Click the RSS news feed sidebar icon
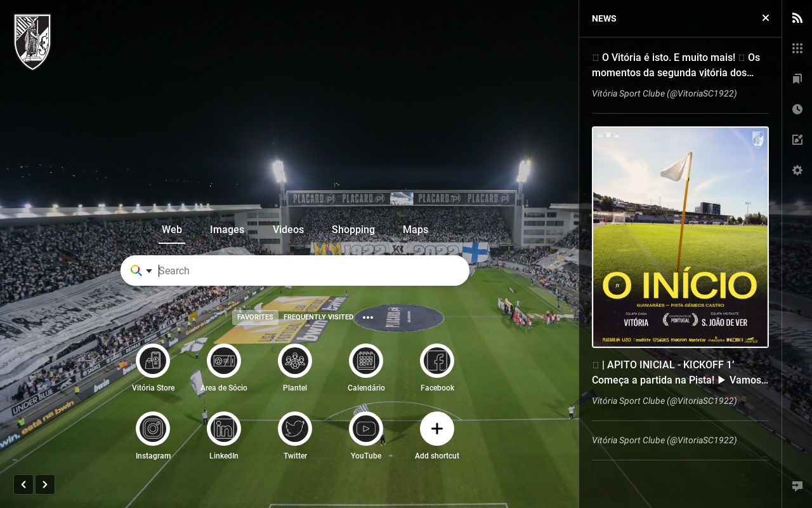 [x=797, y=18]
